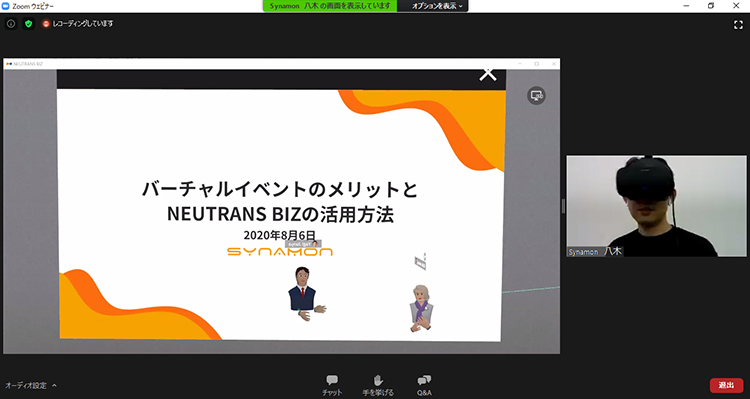Click the green encryption shield icon

29,23
